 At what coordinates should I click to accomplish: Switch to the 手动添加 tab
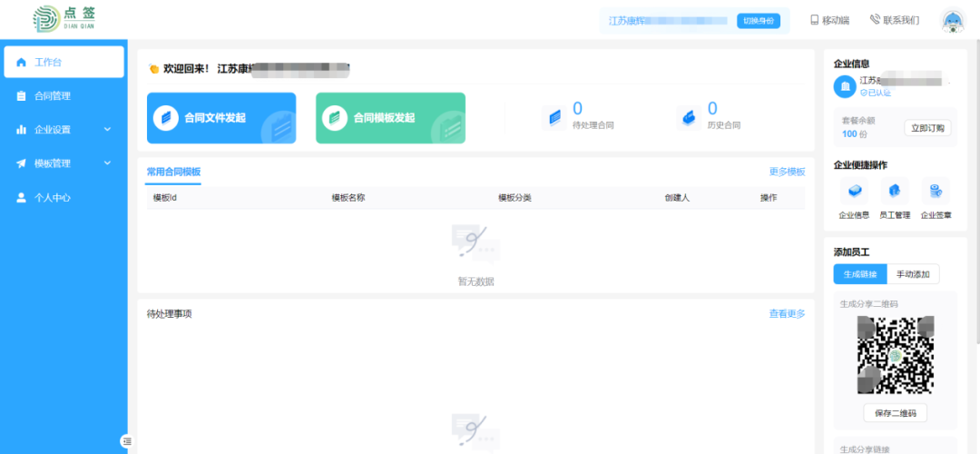[913, 274]
